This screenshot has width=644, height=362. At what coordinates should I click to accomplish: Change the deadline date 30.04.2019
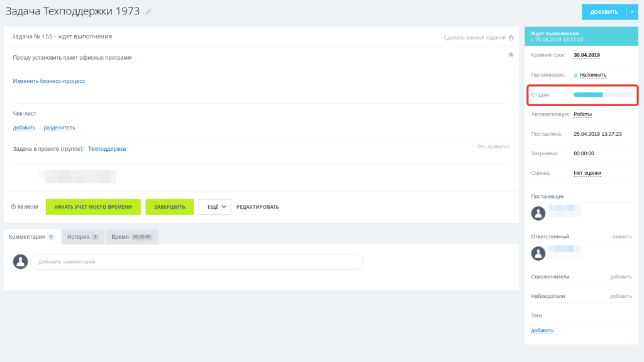[x=587, y=55]
